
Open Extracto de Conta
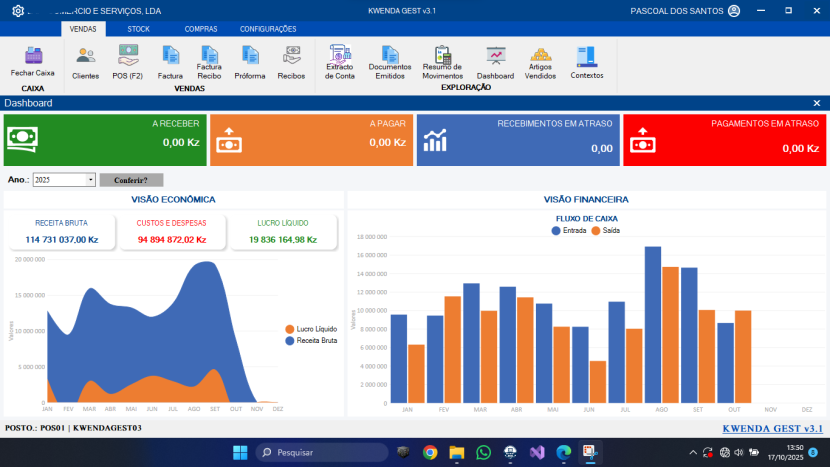click(340, 60)
